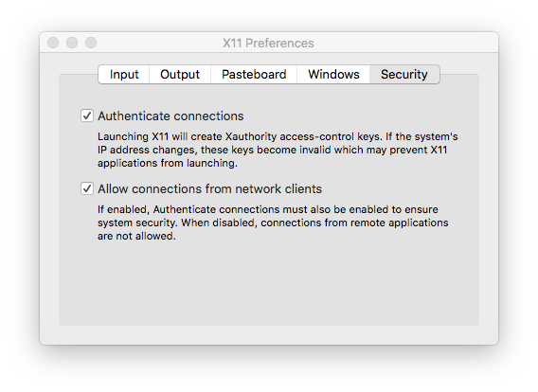Minimize the X11 Preferences window
Screen dimensions: 538x392
pos(72,43)
